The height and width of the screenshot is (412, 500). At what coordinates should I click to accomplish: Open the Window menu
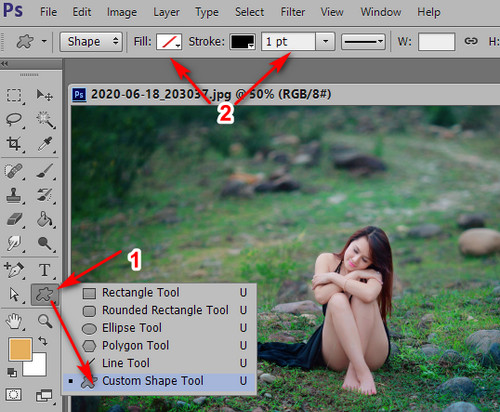point(381,12)
